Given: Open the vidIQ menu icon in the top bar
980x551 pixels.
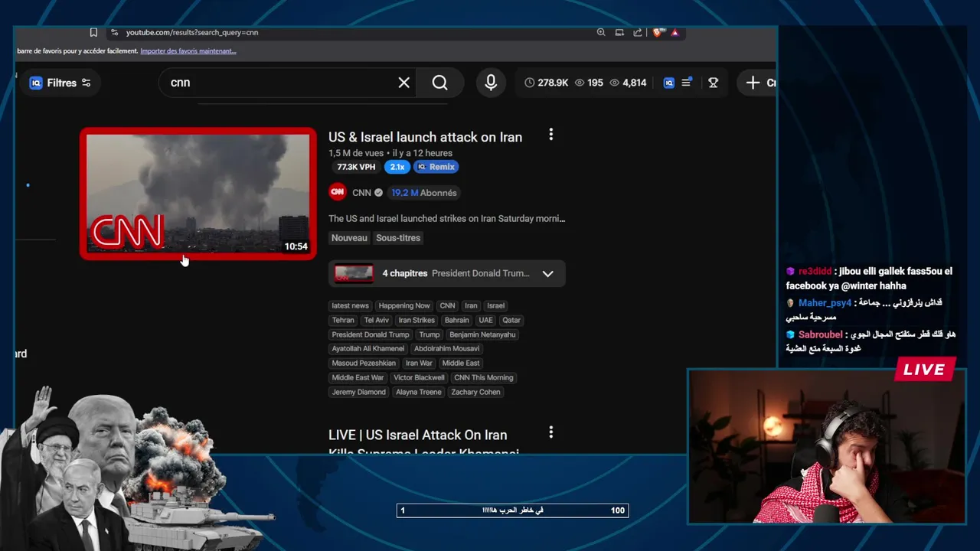Looking at the screenshot, I should coord(686,83).
